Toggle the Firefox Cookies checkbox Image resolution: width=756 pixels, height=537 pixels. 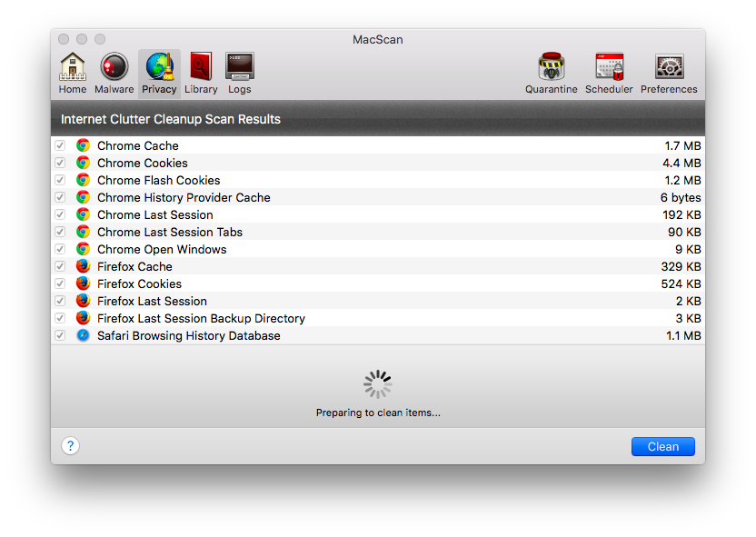coord(60,283)
